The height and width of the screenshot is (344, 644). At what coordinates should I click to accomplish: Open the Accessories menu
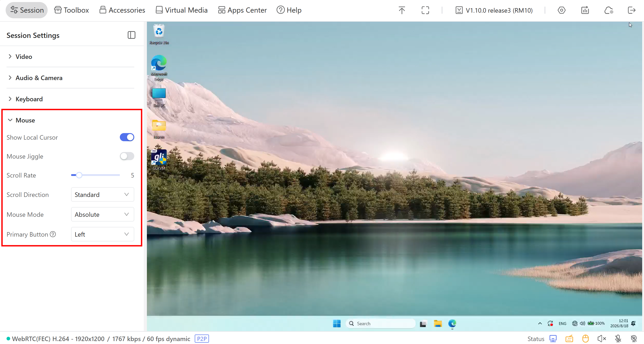[122, 10]
